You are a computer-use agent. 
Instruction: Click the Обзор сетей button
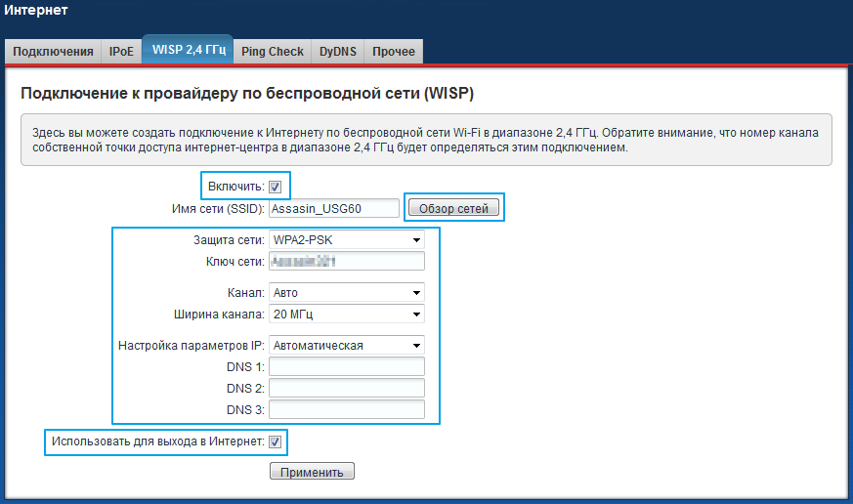453,208
